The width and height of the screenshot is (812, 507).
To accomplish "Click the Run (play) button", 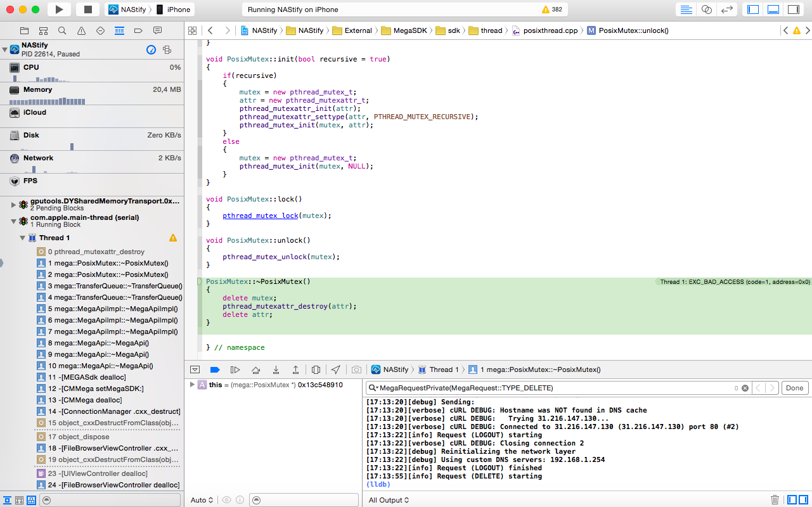I will click(59, 10).
